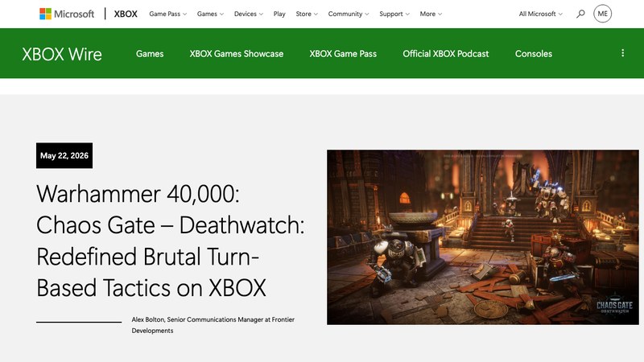Go to the XBOX Wire home title
The image size is (644, 362).
pos(62,54)
